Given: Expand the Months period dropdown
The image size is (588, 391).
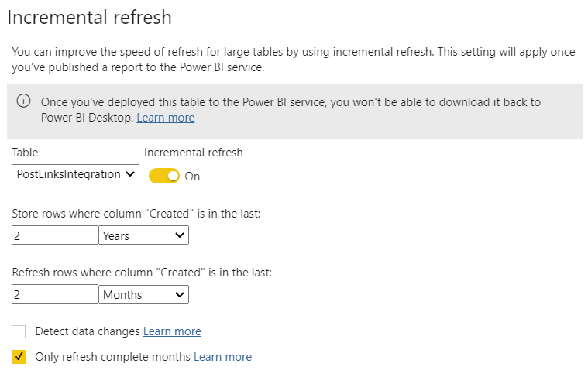Looking at the screenshot, I should click(x=144, y=294).
